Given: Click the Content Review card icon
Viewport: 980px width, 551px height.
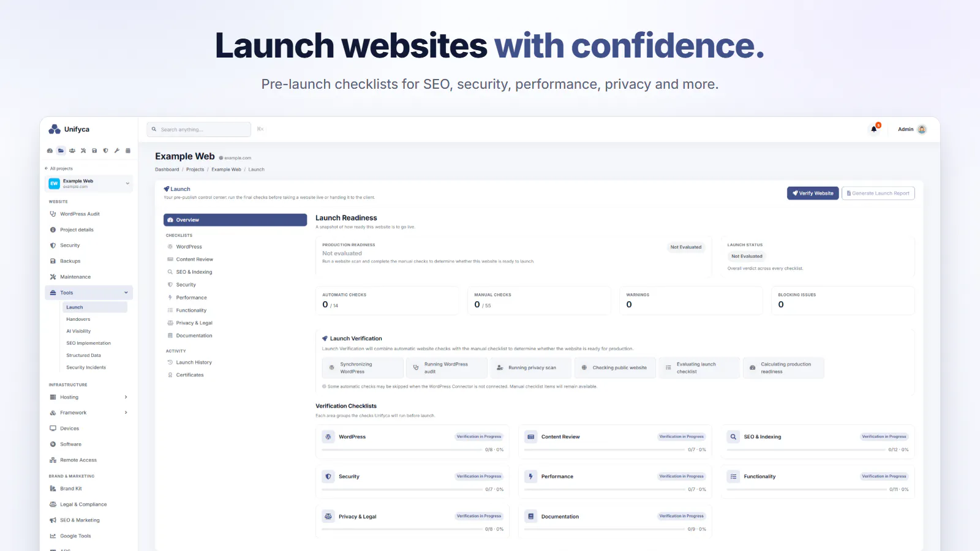Looking at the screenshot, I should click(x=531, y=437).
